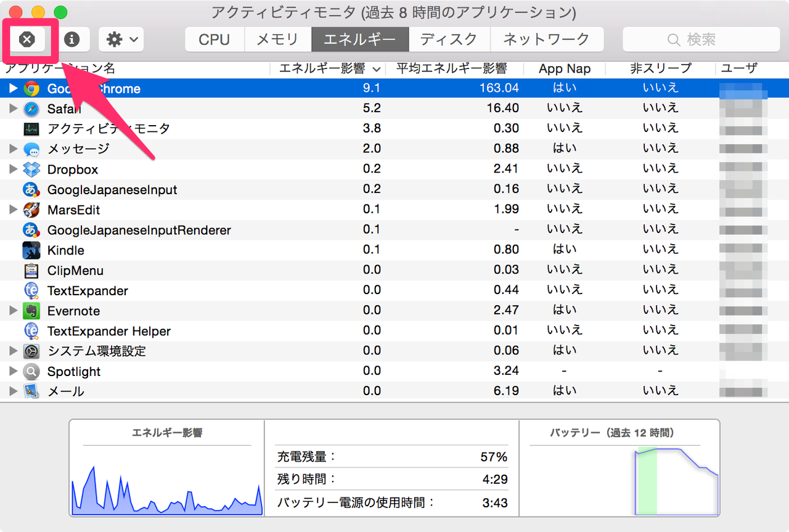Select the ClipMenu process name
Image resolution: width=789 pixels, height=532 pixels.
point(75,271)
